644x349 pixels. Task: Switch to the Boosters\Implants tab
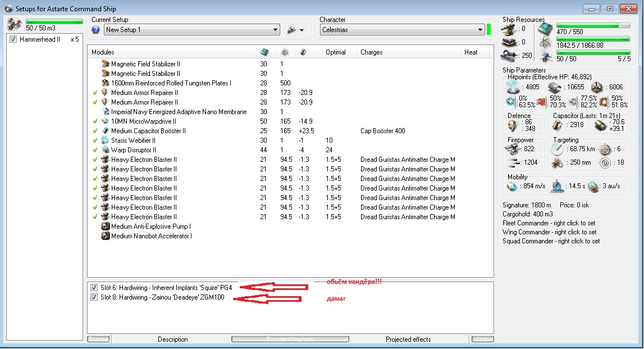pos(290,339)
